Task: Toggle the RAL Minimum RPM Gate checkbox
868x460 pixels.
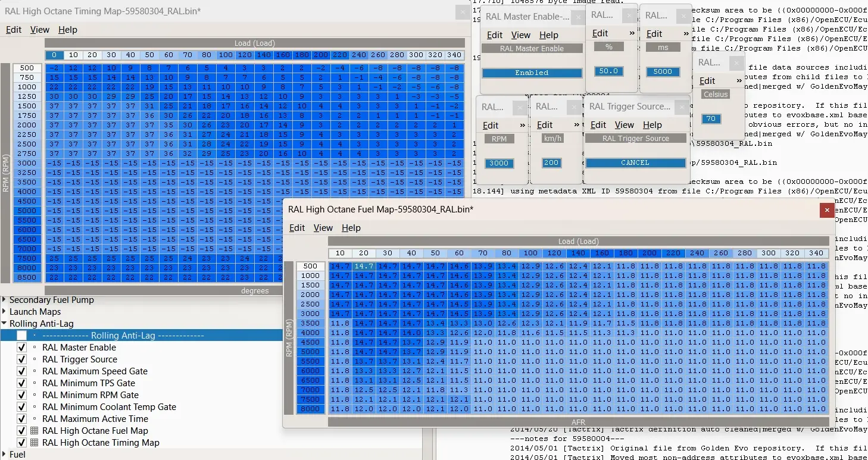Action: [21, 395]
